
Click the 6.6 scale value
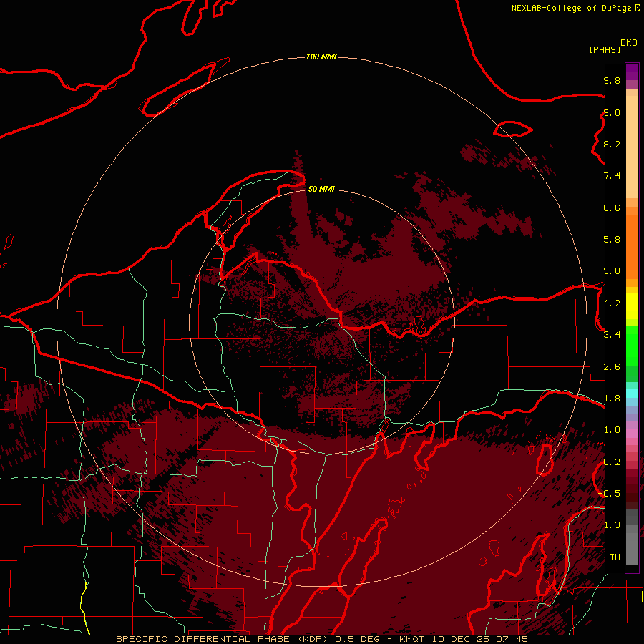(x=612, y=208)
